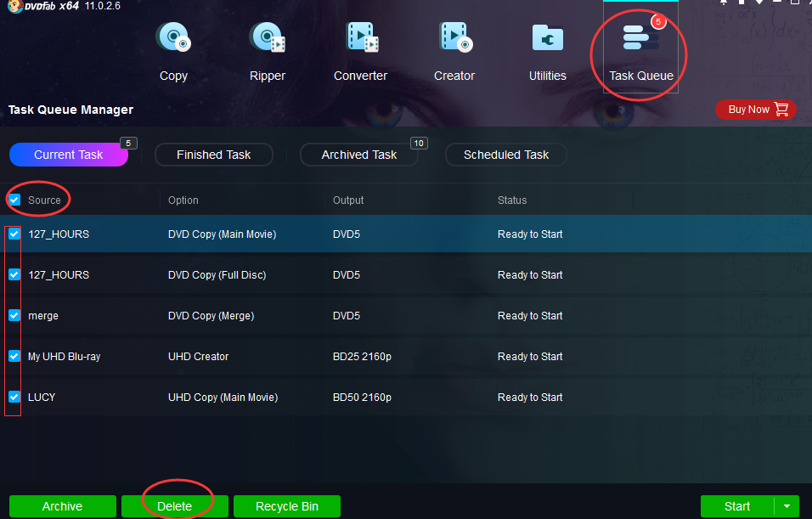Expand the Start button dropdown arrow

pos(787,506)
